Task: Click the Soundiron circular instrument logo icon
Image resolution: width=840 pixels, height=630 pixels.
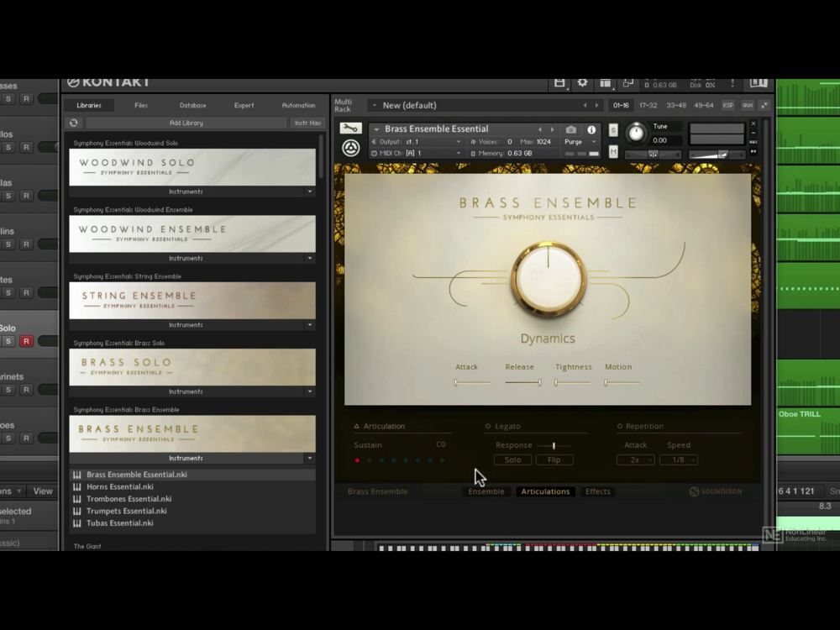Action: coord(350,147)
